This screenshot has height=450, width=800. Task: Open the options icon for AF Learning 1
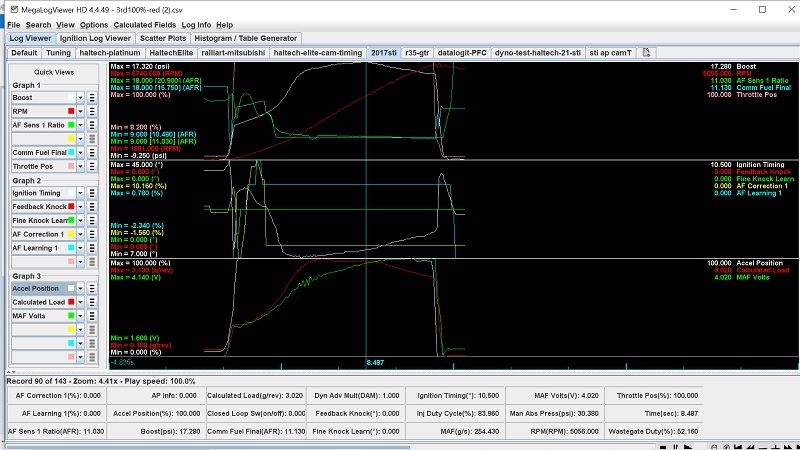coord(92,248)
